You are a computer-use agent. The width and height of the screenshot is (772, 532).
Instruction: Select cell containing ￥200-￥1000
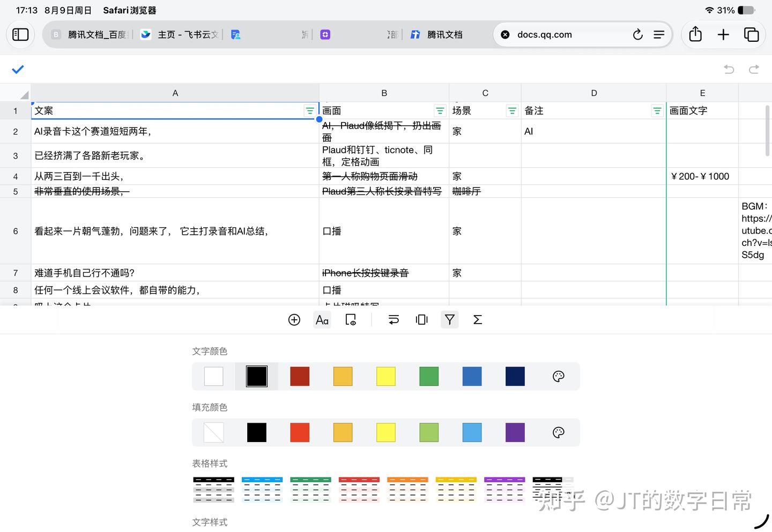pyautogui.click(x=702, y=176)
